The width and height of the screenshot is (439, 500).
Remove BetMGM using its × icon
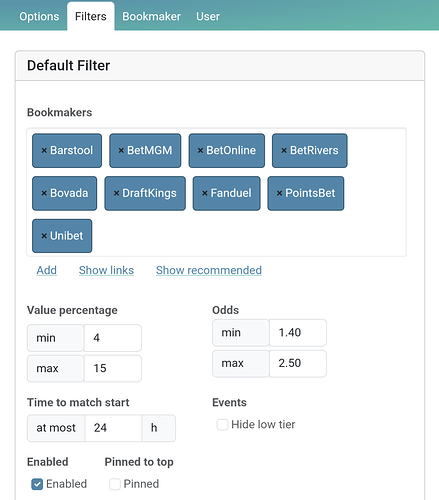tap(121, 151)
